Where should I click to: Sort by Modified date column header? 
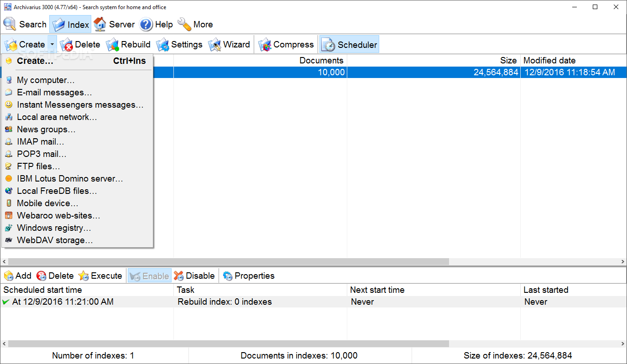[x=574, y=61]
